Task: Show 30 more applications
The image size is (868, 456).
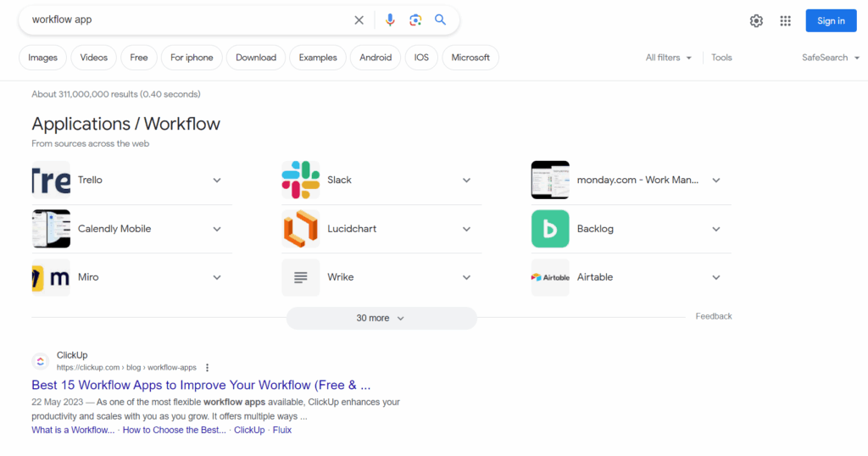Action: [381, 318]
